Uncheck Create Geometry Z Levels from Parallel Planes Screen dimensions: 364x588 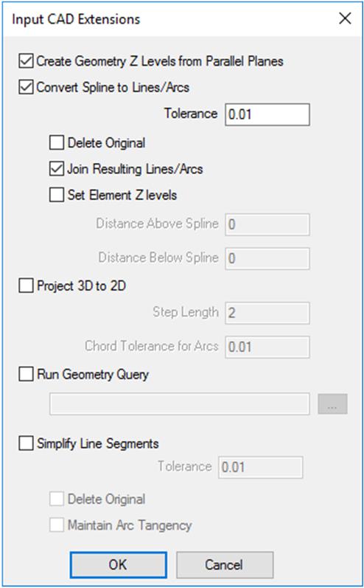pyautogui.click(x=26, y=61)
